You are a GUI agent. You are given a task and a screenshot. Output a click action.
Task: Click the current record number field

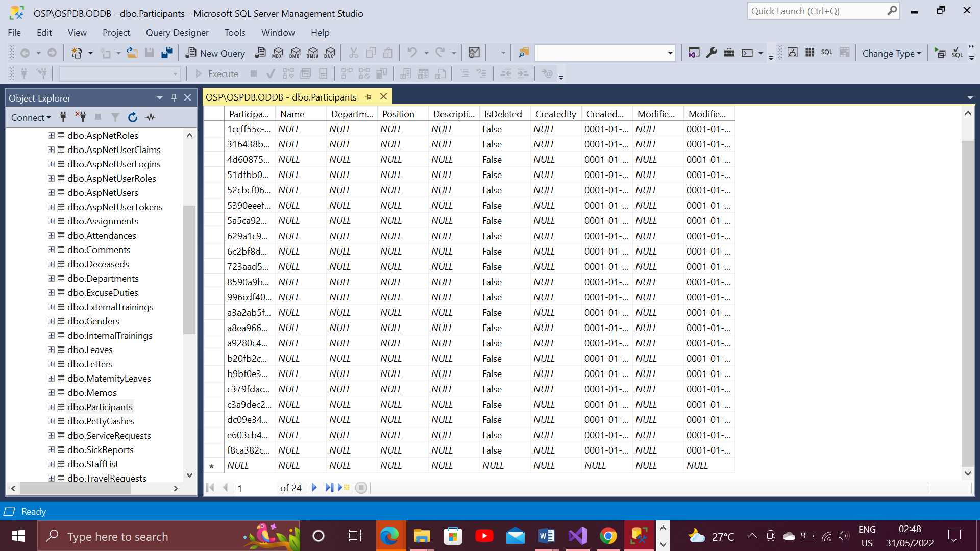(x=255, y=488)
